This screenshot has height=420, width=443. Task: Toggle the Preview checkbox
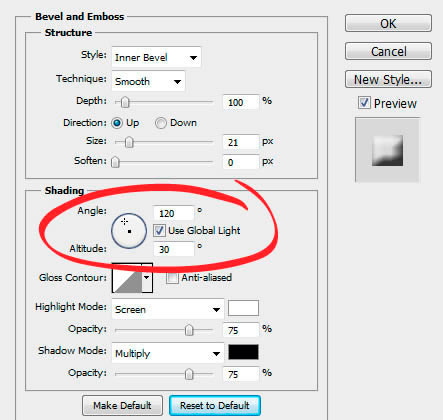(364, 102)
